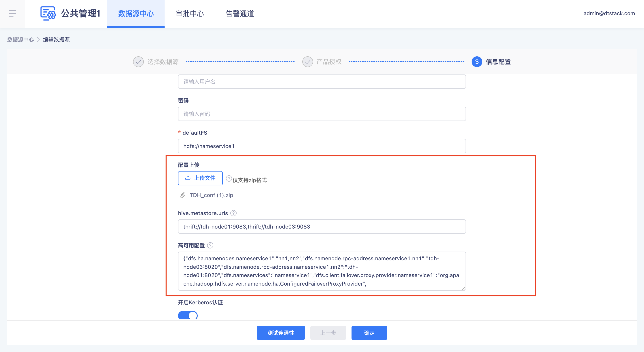Open uploaded file TDH_conf (1).zip
Viewport: 644px width, 352px height.
211,195
